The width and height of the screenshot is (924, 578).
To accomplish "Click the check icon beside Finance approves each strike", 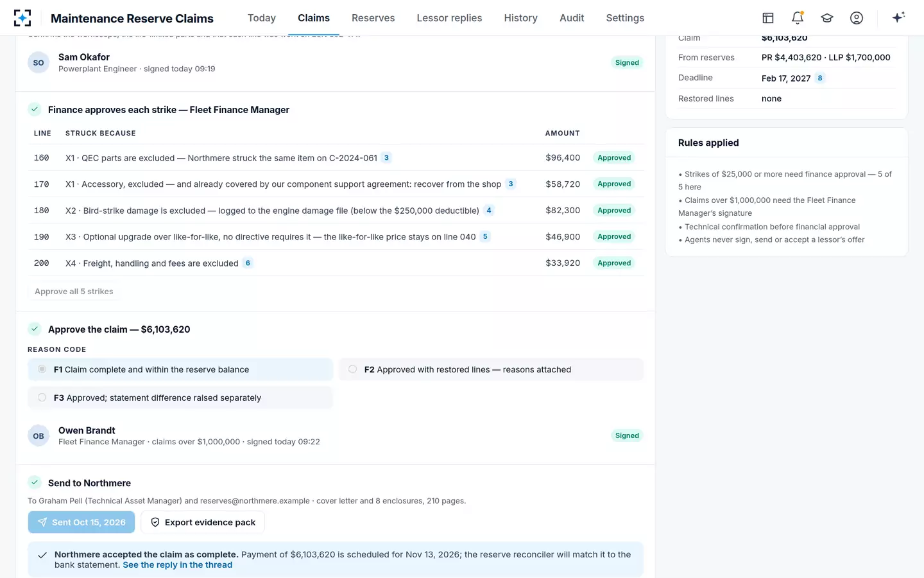I will pyautogui.click(x=35, y=109).
